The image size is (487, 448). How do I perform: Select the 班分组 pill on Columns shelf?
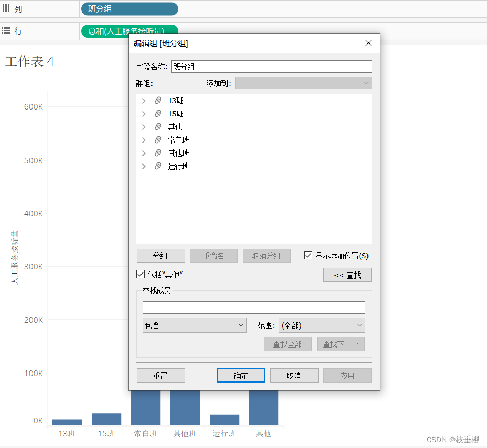tap(129, 8)
